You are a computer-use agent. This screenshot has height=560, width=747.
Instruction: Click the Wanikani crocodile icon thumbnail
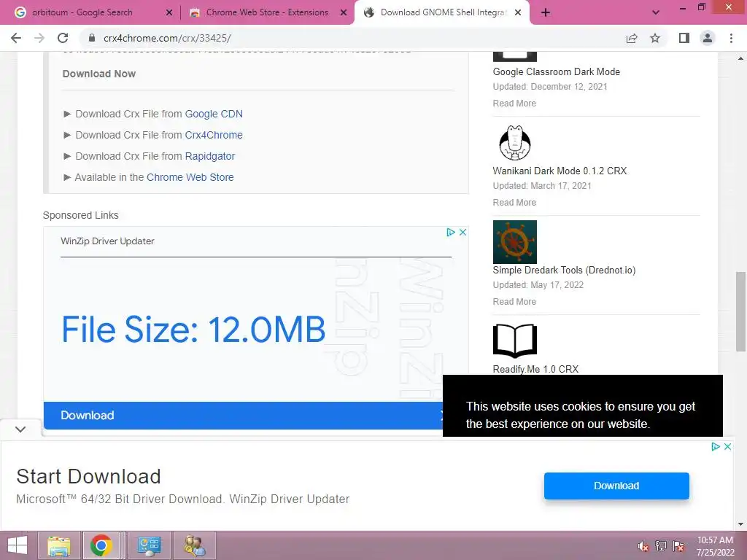click(x=514, y=142)
